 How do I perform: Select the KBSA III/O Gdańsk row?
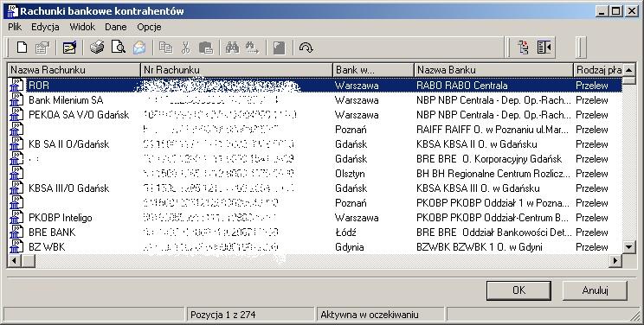click(x=315, y=188)
